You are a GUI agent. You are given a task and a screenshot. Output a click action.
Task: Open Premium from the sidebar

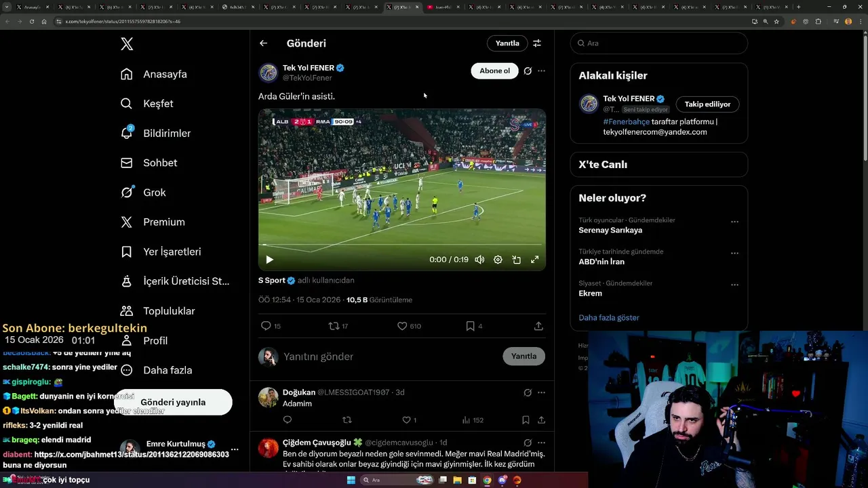click(153, 222)
